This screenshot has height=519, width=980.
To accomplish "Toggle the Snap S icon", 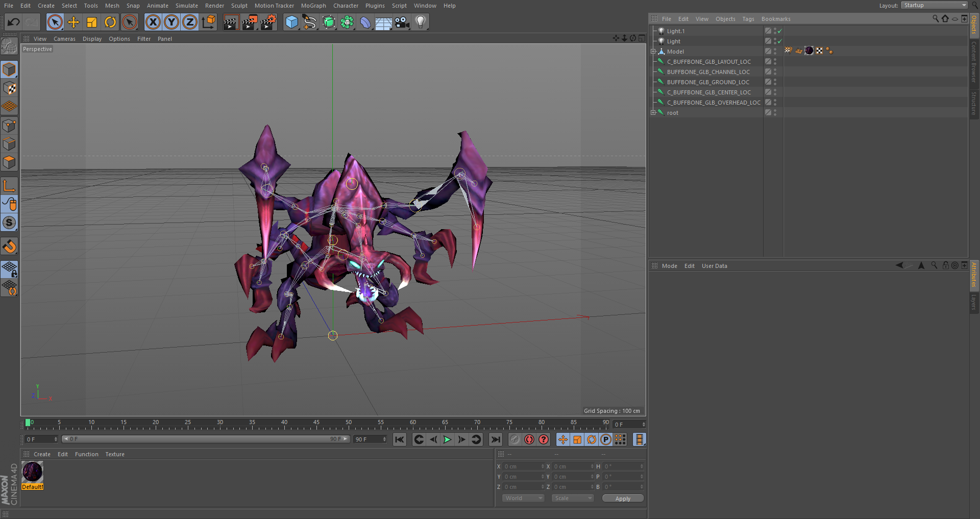I will (x=9, y=223).
